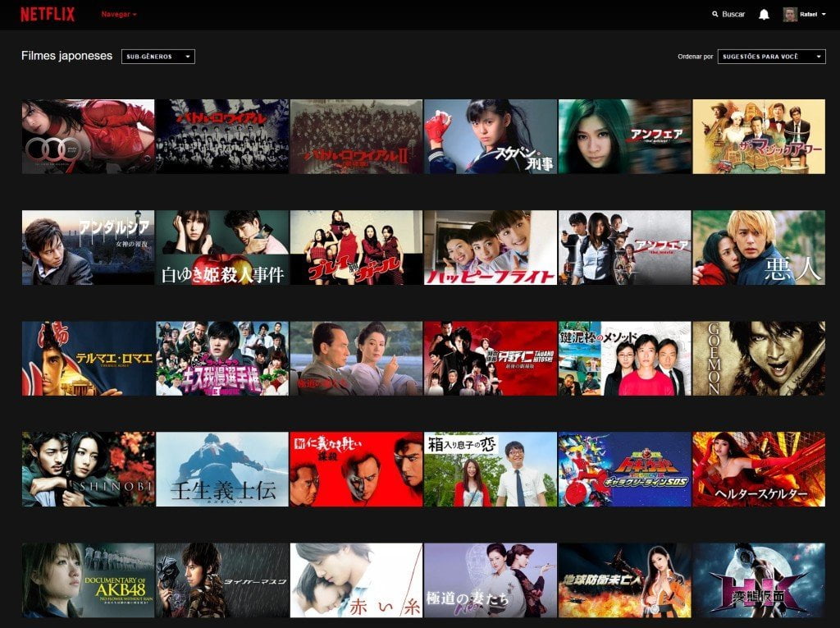The image size is (840, 628).
Task: Click the search magnifier icon
Action: (715, 15)
